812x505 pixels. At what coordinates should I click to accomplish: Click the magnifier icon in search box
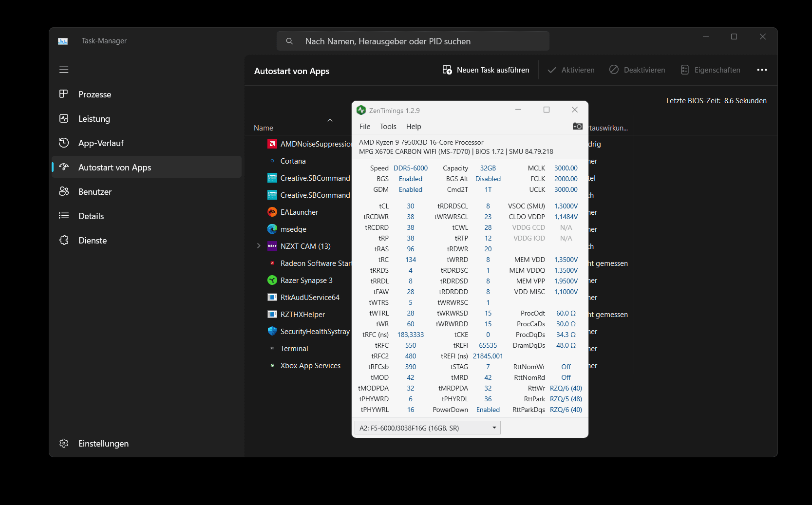(289, 41)
